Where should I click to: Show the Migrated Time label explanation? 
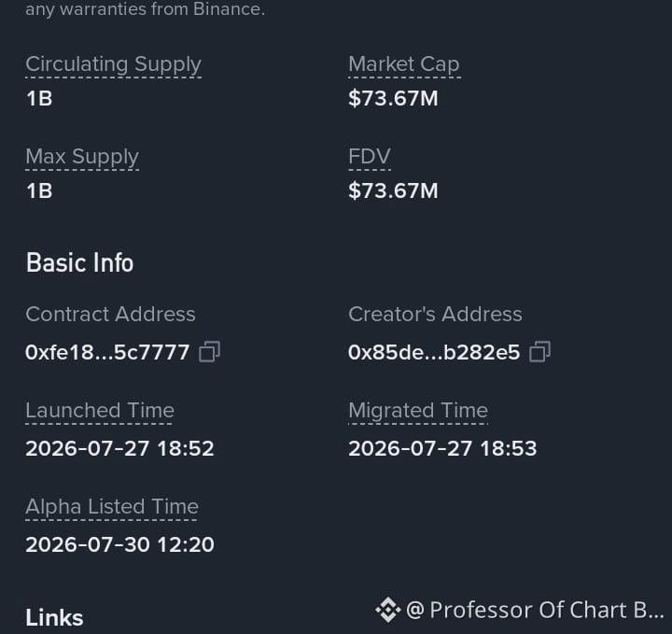pos(418,410)
